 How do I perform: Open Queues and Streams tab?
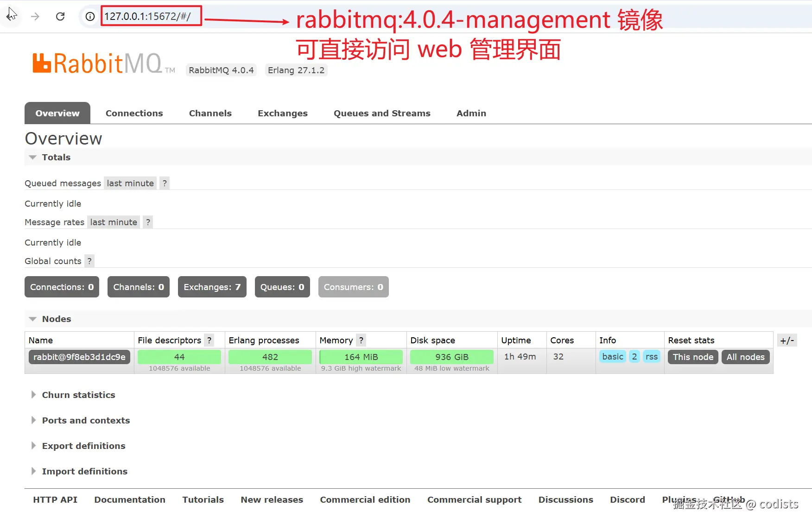[382, 114]
